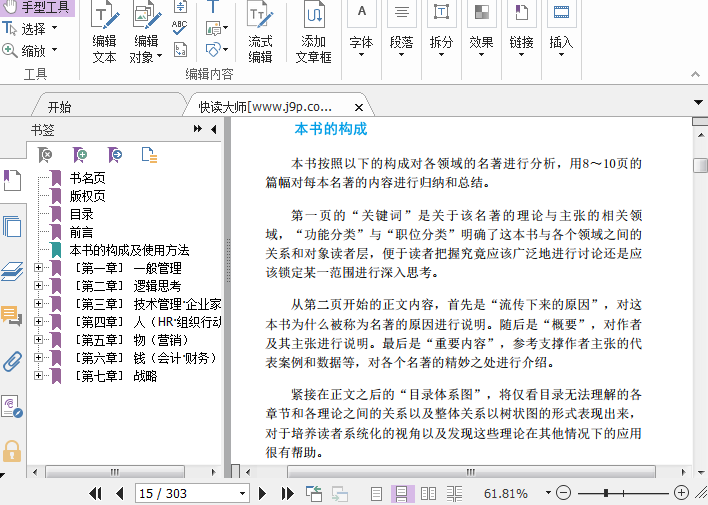708x505 pixels.
Task: Open the Edit Object dropdown arrow
Action: pos(159,57)
